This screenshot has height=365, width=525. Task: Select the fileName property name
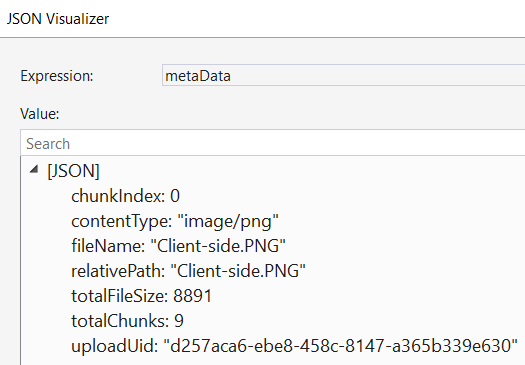pyautogui.click(x=108, y=246)
